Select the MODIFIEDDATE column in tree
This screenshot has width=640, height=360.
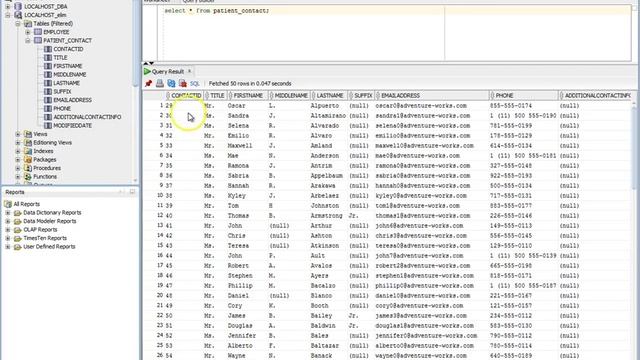[x=73, y=126]
